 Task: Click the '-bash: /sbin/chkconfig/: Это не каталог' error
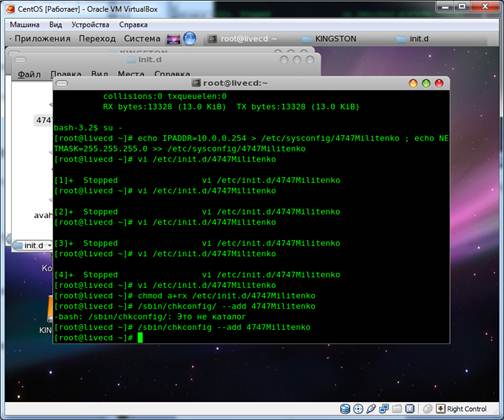tap(150, 317)
